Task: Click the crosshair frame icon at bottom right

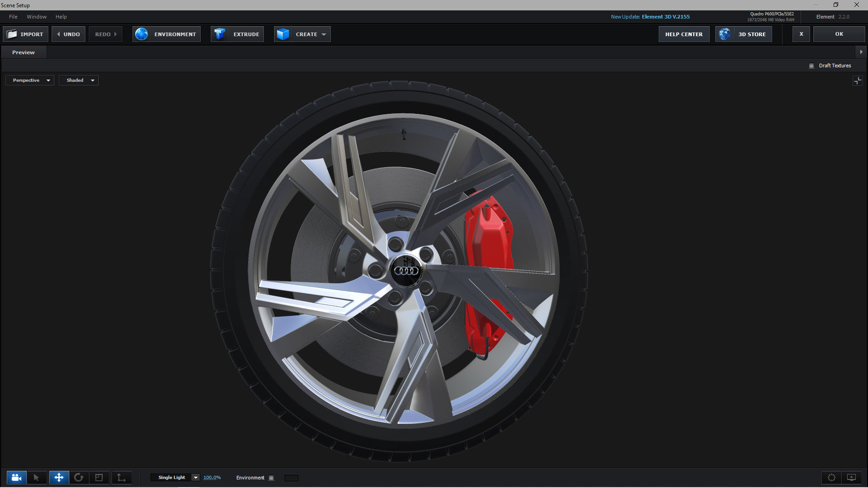Action: tap(831, 478)
